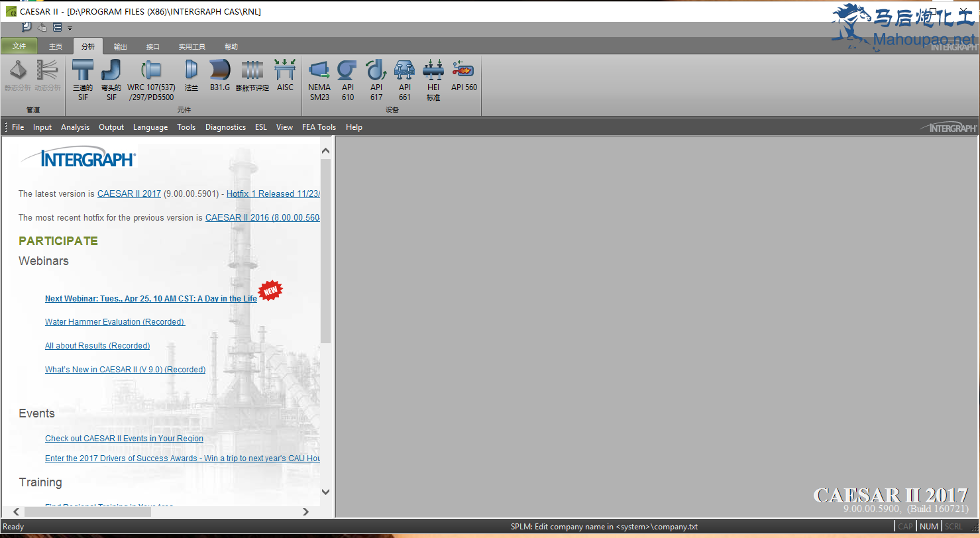Open the API 560 fired heater check
The image size is (980, 538).
point(464,76)
